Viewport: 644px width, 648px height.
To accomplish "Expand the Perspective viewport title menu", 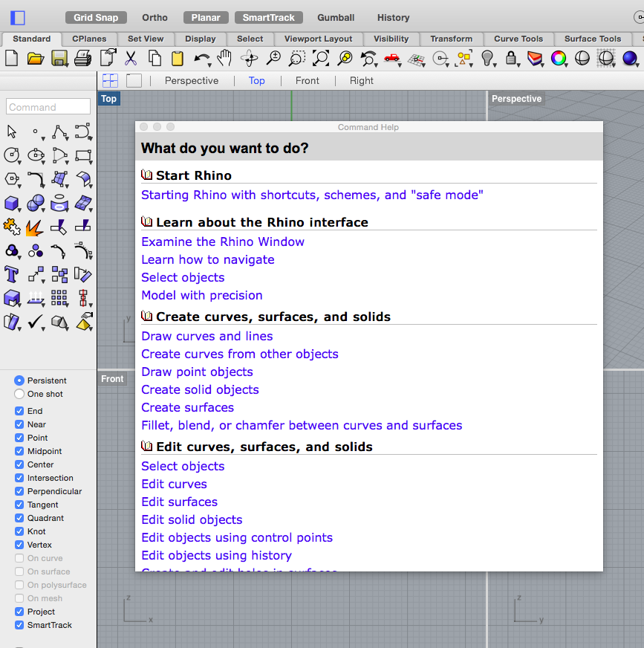I will coord(516,99).
